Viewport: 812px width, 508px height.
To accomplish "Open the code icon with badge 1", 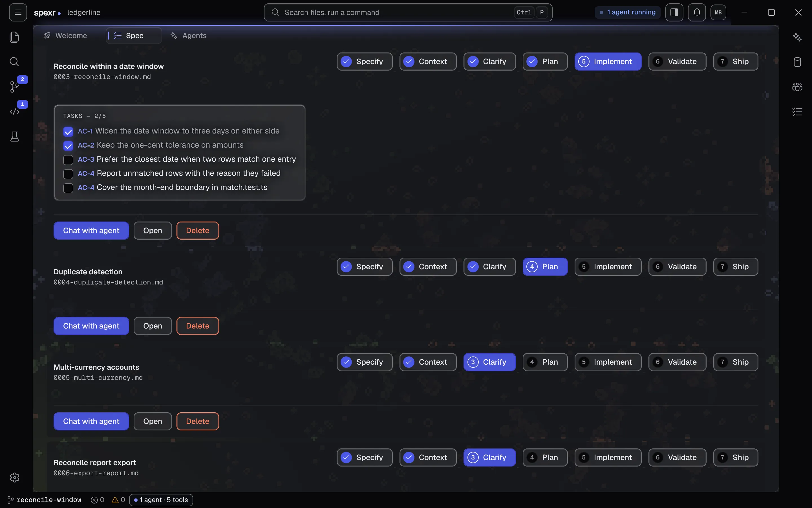I will coord(14,111).
